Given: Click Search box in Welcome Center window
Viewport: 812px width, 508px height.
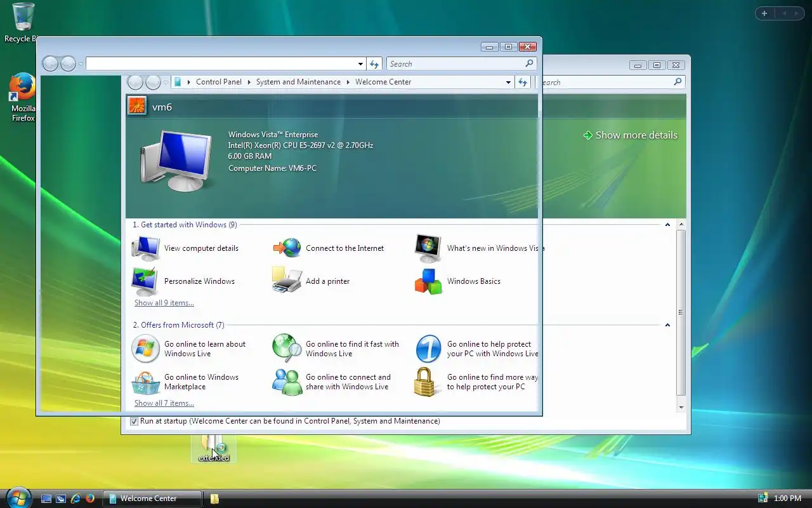Looking at the screenshot, I should click(606, 82).
